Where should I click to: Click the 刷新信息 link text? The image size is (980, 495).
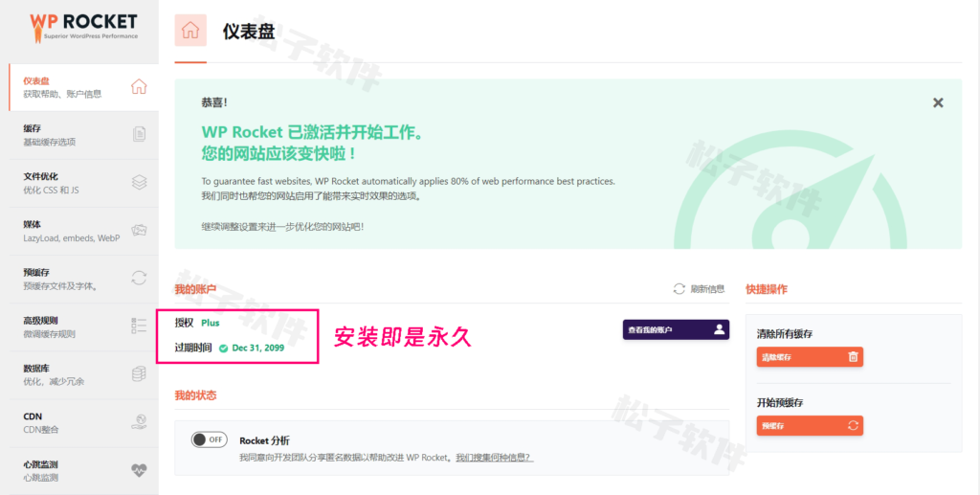[707, 289]
